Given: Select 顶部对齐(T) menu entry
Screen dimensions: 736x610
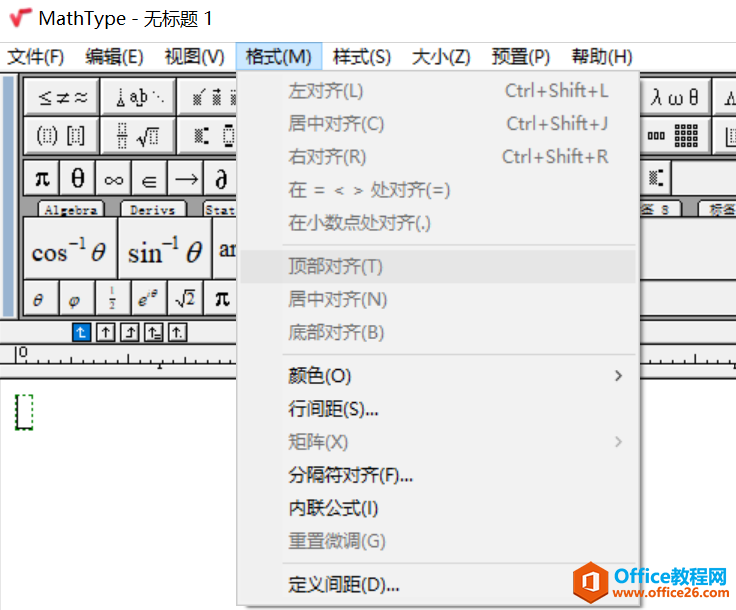Looking at the screenshot, I should click(438, 267).
